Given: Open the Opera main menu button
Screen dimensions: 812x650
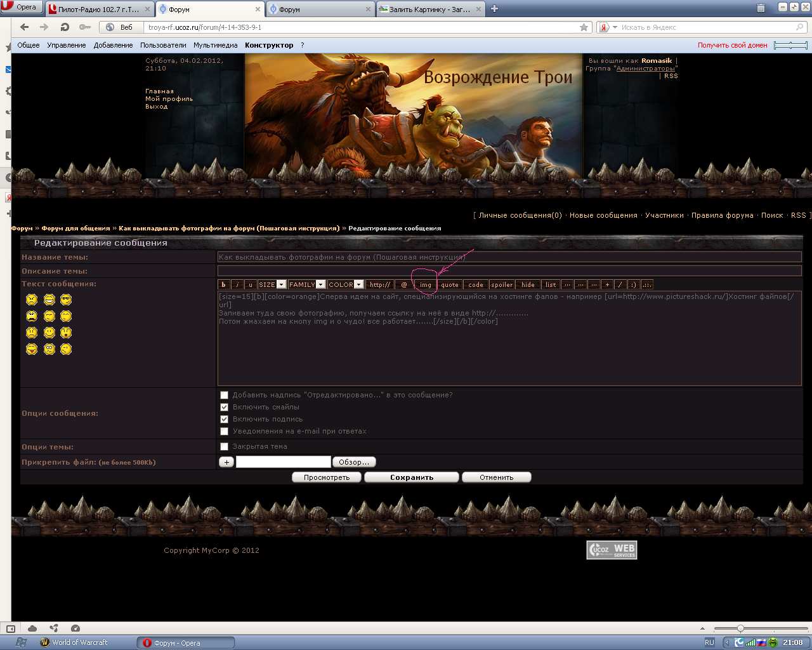Looking at the screenshot, I should (21, 7).
